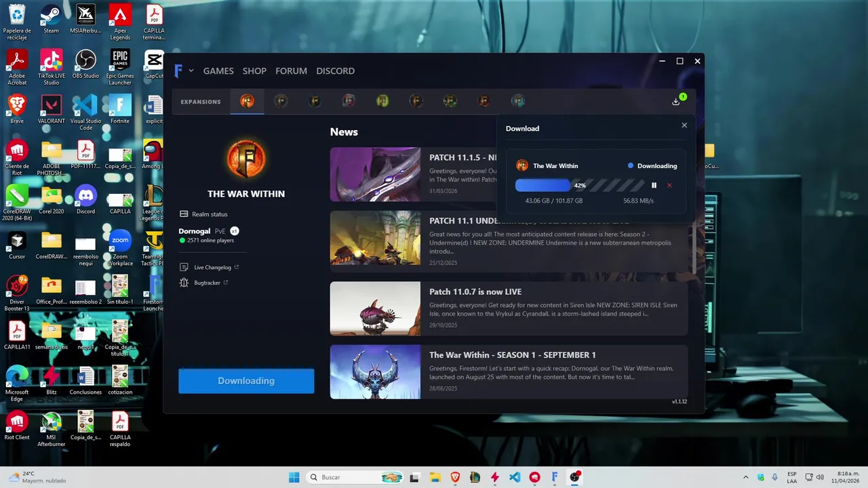Viewport: 868px width, 488px height.
Task: Open the FORUM menu
Action: (x=291, y=70)
